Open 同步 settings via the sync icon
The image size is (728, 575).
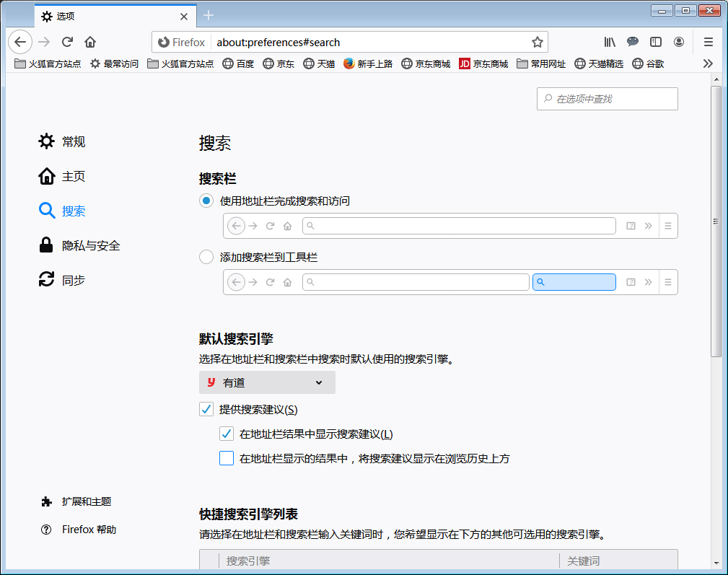click(x=46, y=280)
